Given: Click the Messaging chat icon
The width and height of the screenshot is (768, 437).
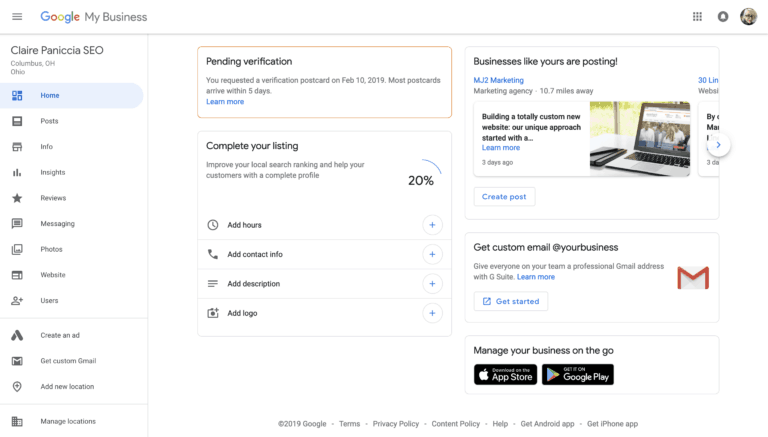Looking at the screenshot, I should (x=17, y=223).
